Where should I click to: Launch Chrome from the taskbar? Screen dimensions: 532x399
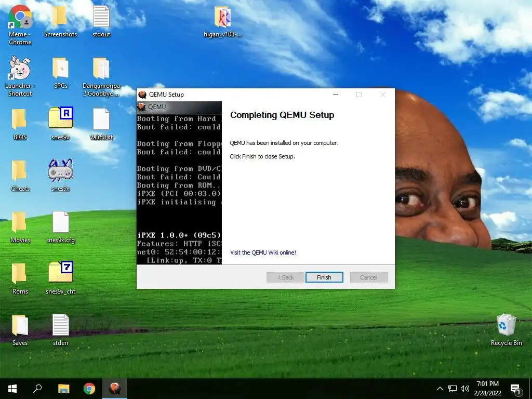tap(89, 389)
